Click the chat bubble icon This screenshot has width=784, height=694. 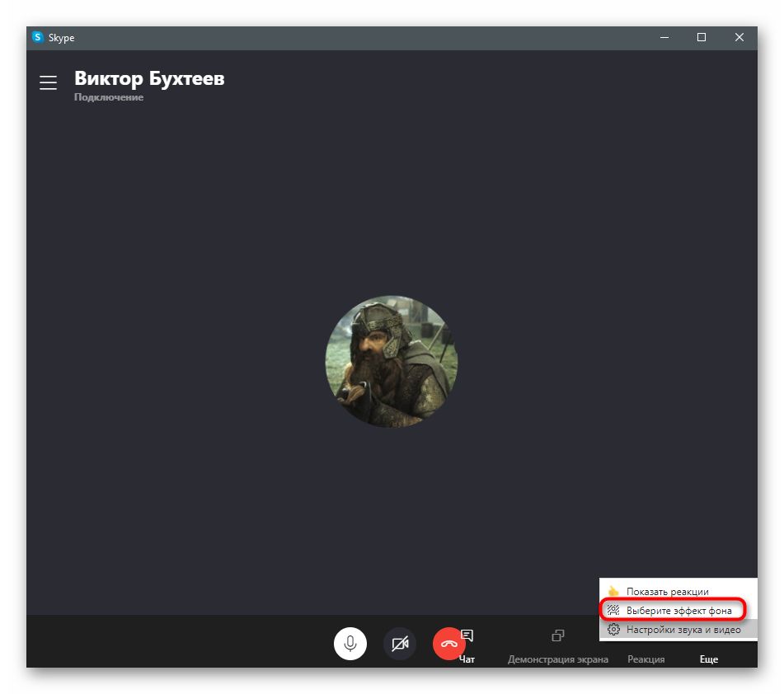click(467, 635)
